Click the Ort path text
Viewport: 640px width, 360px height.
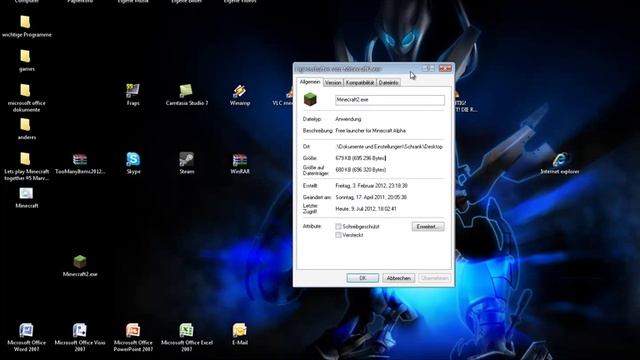[x=389, y=147]
